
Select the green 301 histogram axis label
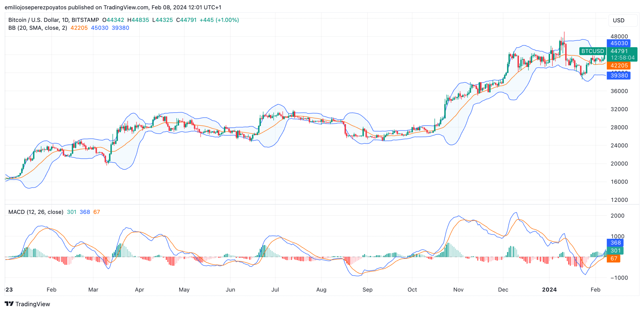[615, 251]
